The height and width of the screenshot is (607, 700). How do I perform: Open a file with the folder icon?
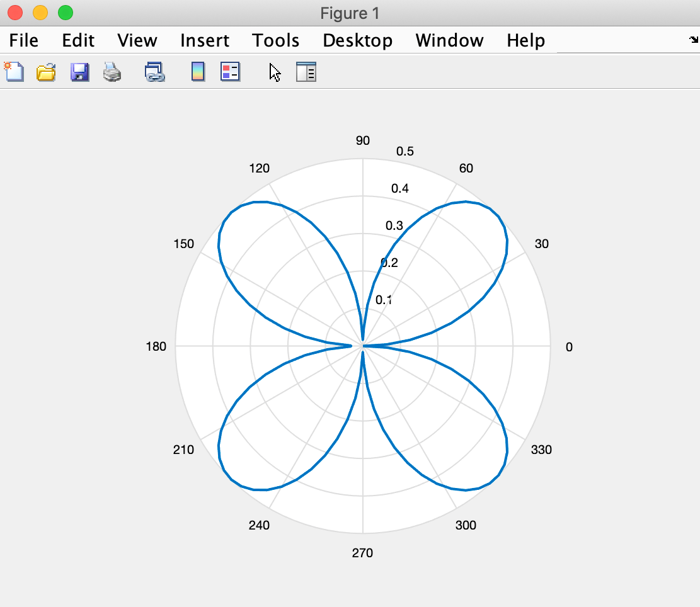[x=46, y=72]
